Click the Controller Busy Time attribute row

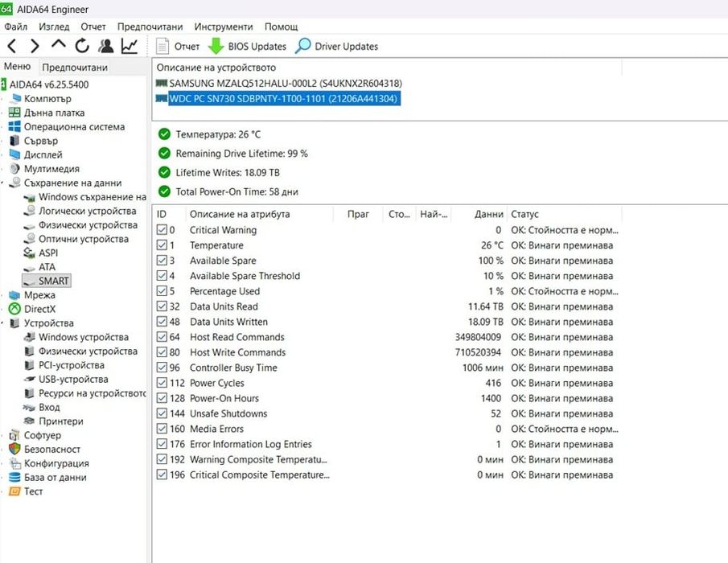click(x=388, y=368)
